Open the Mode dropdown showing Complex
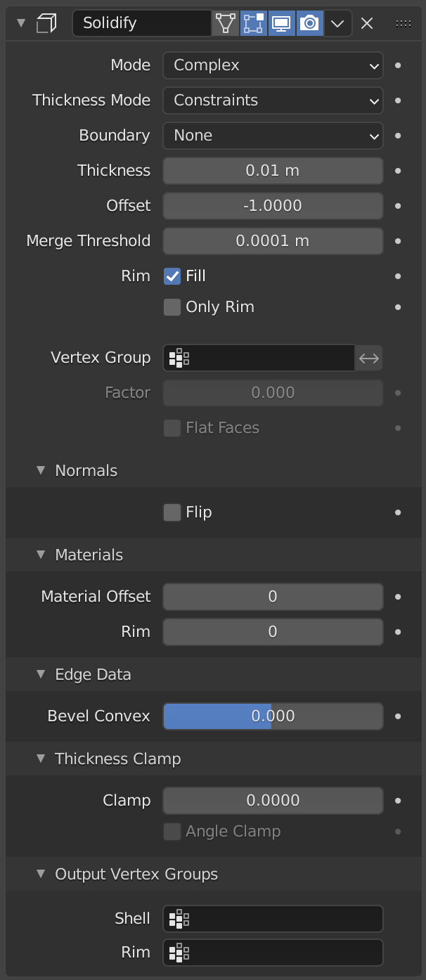This screenshot has height=980, width=426. tap(273, 65)
